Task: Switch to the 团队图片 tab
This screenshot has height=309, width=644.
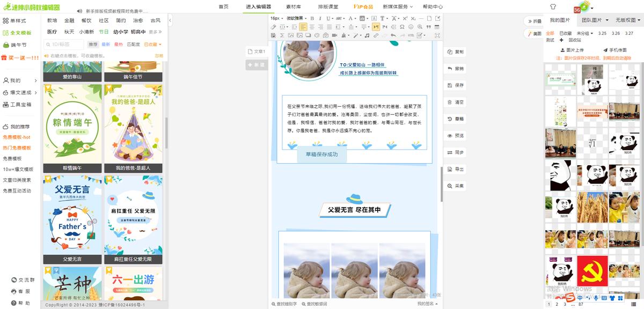Action: coord(591,20)
